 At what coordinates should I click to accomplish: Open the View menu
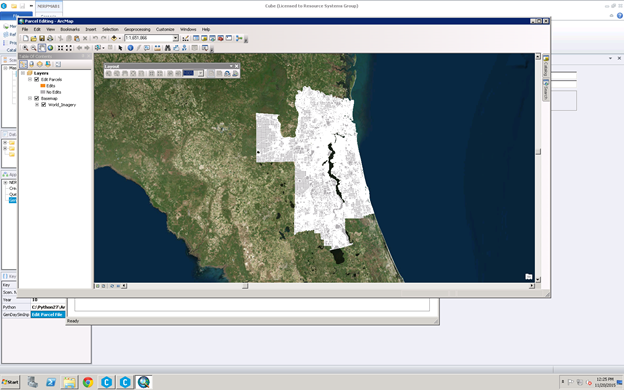51,29
